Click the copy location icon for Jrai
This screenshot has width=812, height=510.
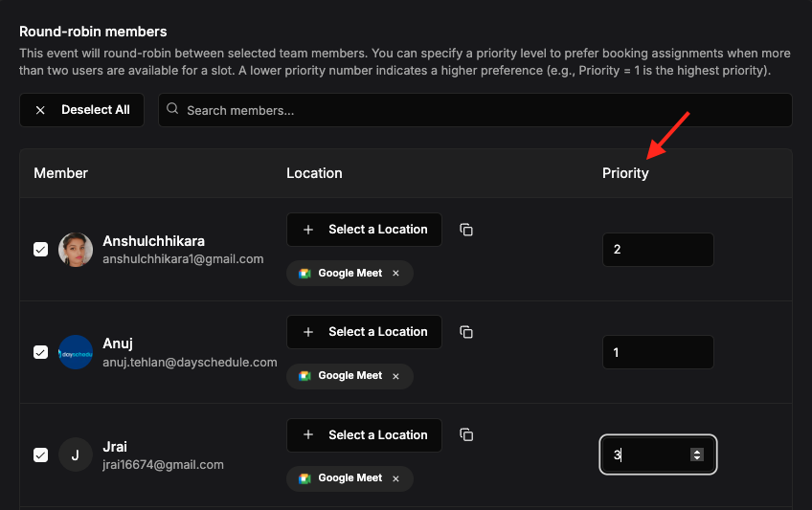coord(466,435)
